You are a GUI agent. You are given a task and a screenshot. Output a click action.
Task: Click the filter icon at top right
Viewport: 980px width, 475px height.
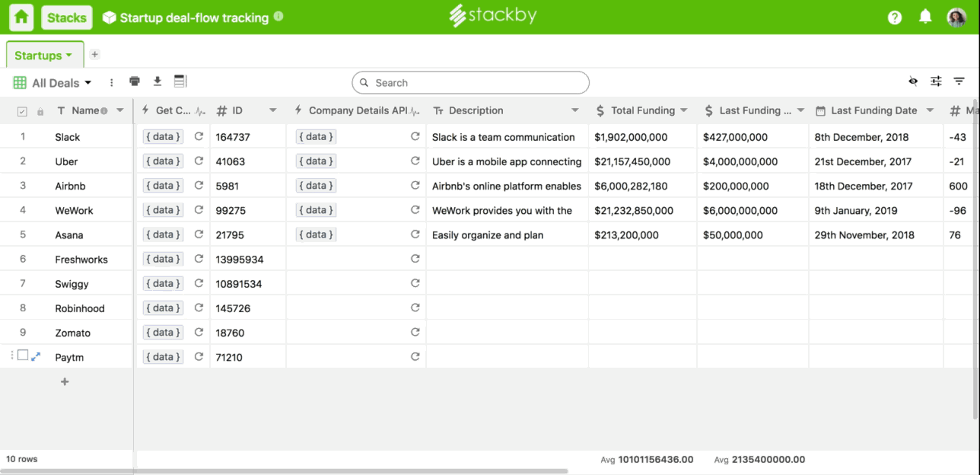pos(958,81)
